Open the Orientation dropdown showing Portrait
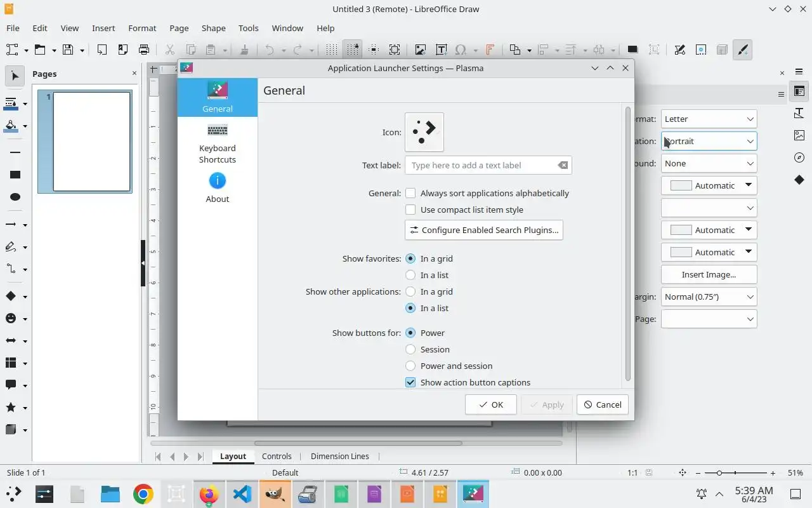The image size is (812, 508). 709,141
